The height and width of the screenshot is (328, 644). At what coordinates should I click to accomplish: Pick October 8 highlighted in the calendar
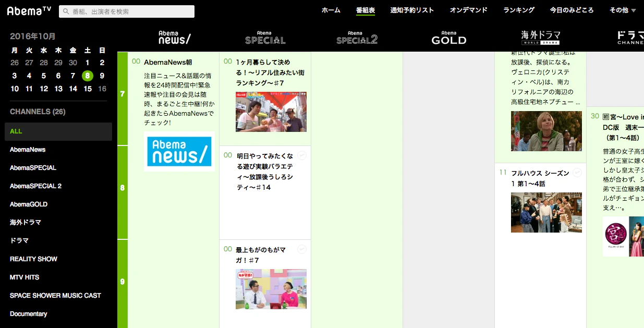88,76
